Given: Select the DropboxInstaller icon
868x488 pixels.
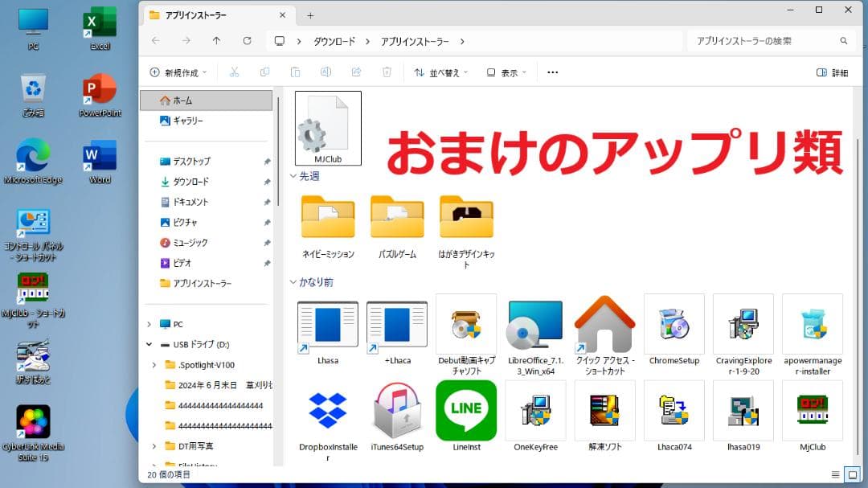Looking at the screenshot, I should [x=326, y=410].
